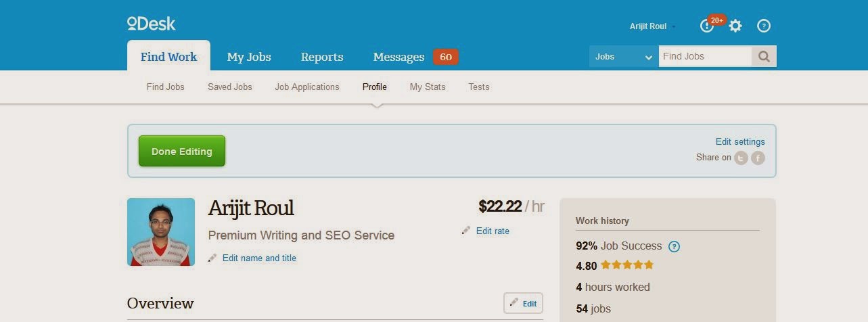Click the Edit rate link
This screenshot has height=322, width=868.
pos(493,231)
